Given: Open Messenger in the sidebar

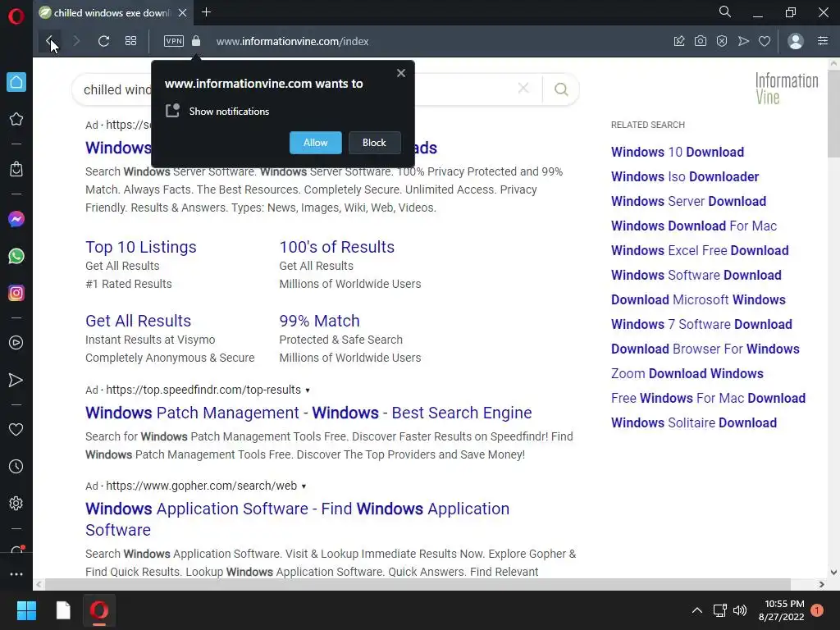Looking at the screenshot, I should point(16,219).
